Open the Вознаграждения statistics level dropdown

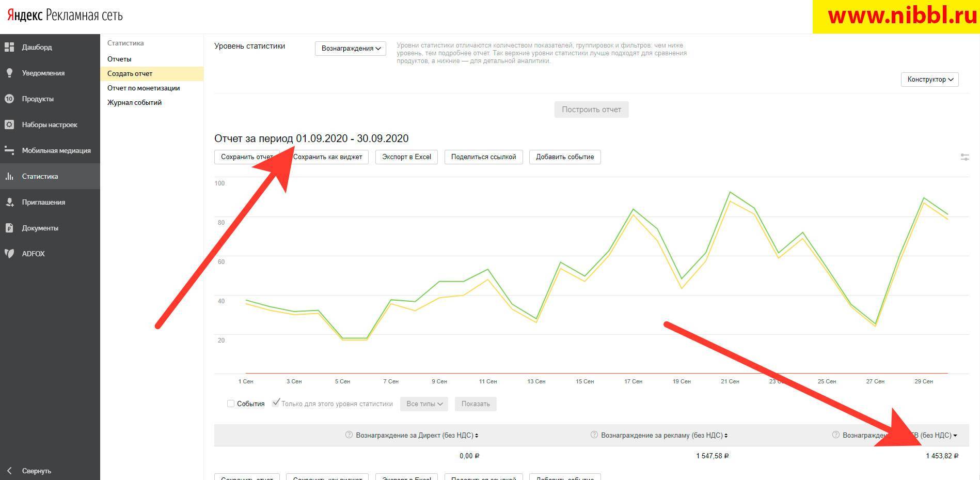pos(350,48)
